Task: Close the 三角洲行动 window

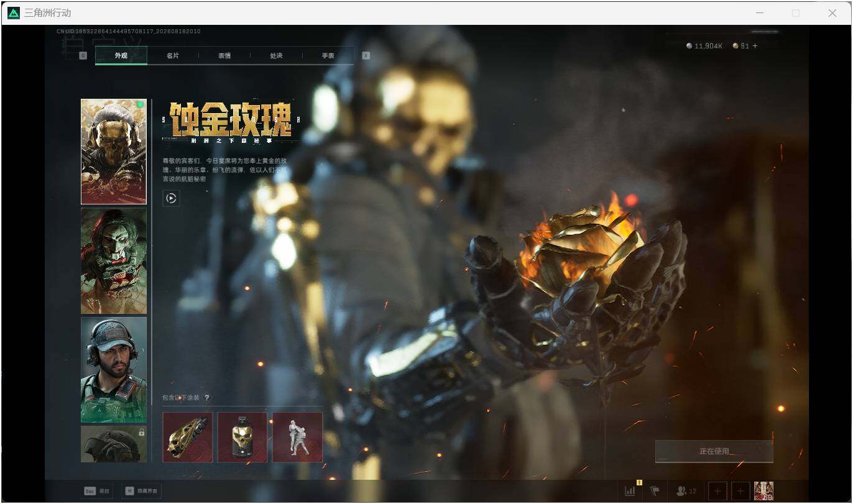Action: pyautogui.click(x=832, y=13)
